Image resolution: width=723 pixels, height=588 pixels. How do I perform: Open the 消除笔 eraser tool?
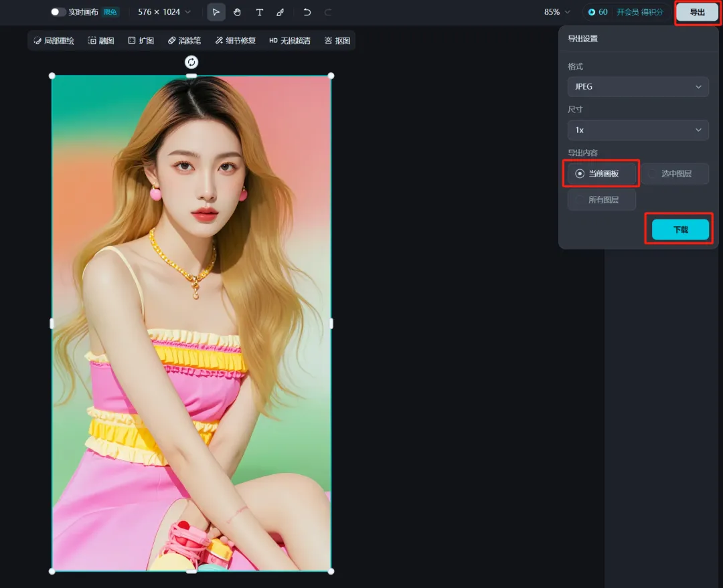pyautogui.click(x=185, y=41)
